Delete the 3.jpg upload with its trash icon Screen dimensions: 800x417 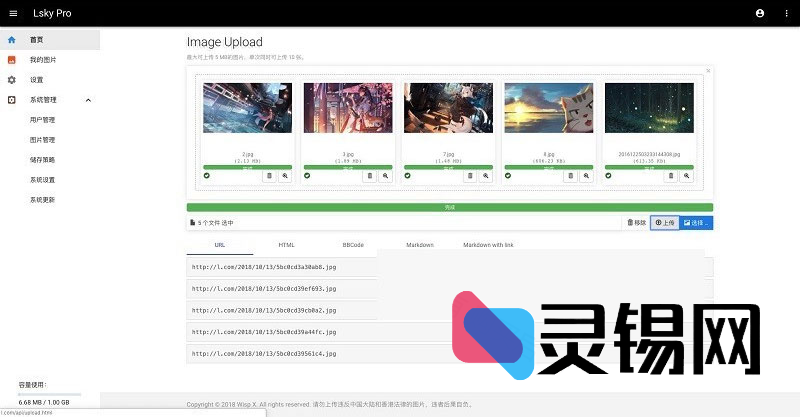pos(370,176)
